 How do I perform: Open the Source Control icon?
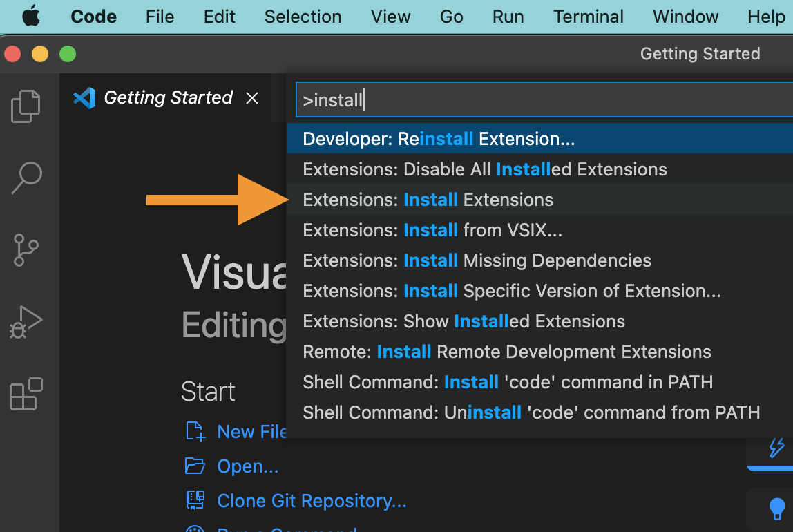pos(26,250)
